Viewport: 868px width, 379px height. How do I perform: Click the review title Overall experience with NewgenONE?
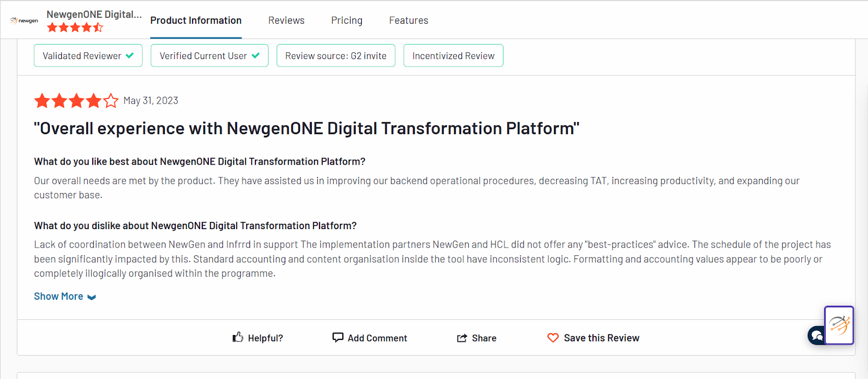(x=307, y=129)
